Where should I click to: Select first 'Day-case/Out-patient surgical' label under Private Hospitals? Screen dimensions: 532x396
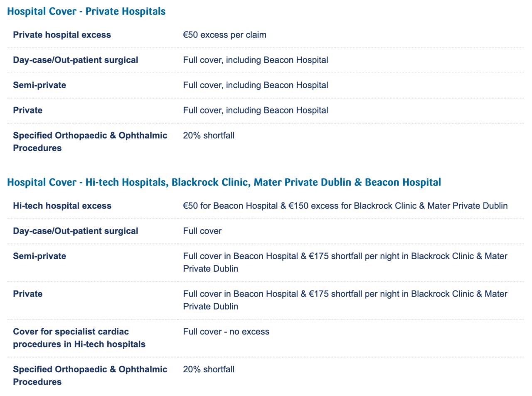(x=75, y=60)
